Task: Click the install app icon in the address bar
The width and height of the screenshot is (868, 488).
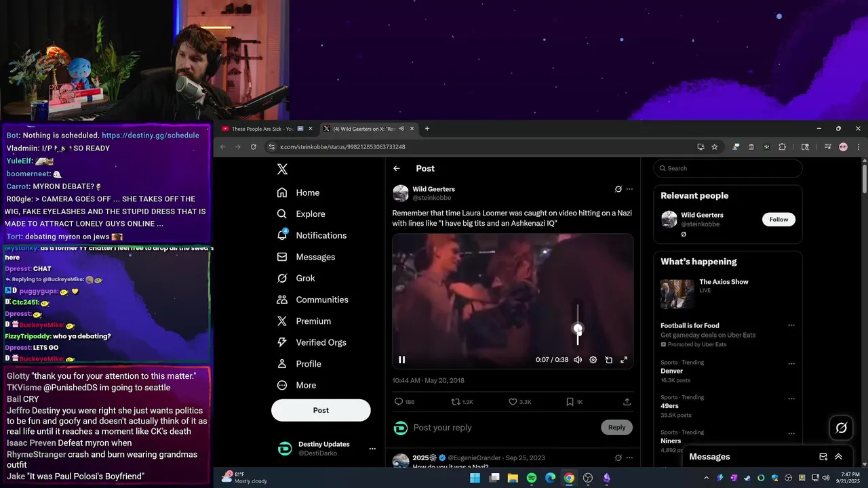Action: click(701, 147)
